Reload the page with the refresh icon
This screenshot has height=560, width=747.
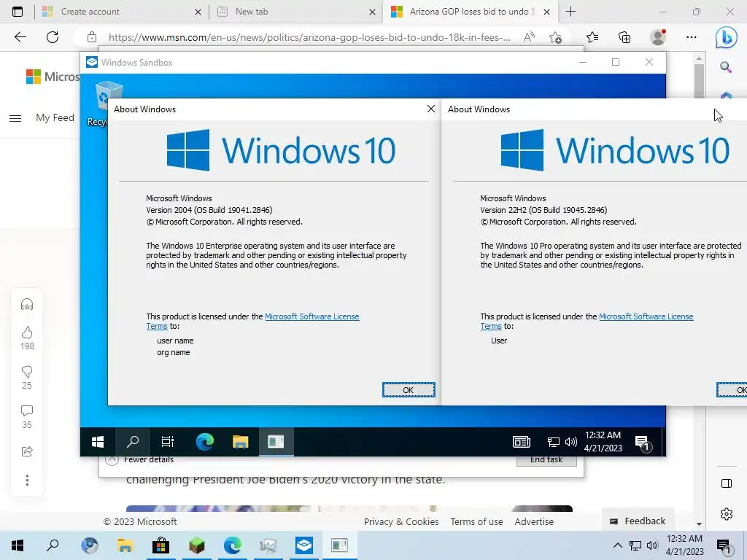pos(53,37)
